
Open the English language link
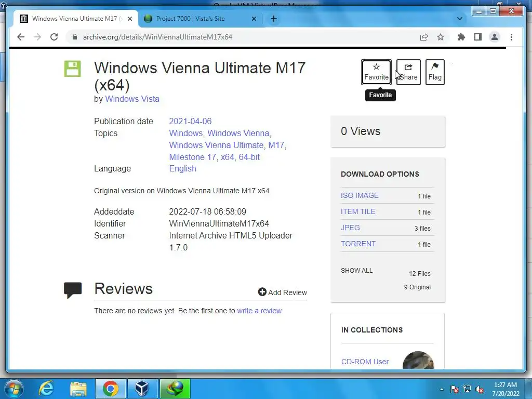(182, 169)
